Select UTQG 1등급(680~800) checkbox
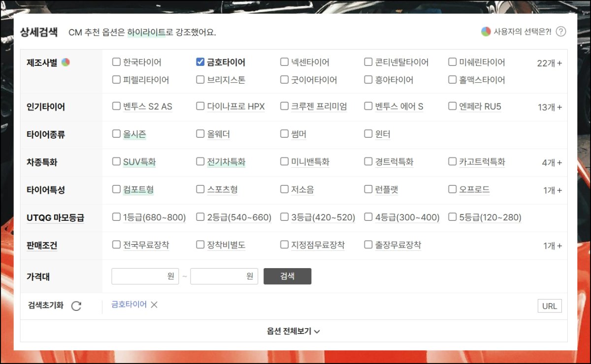Viewport: 591px width, 364px height. click(x=116, y=217)
